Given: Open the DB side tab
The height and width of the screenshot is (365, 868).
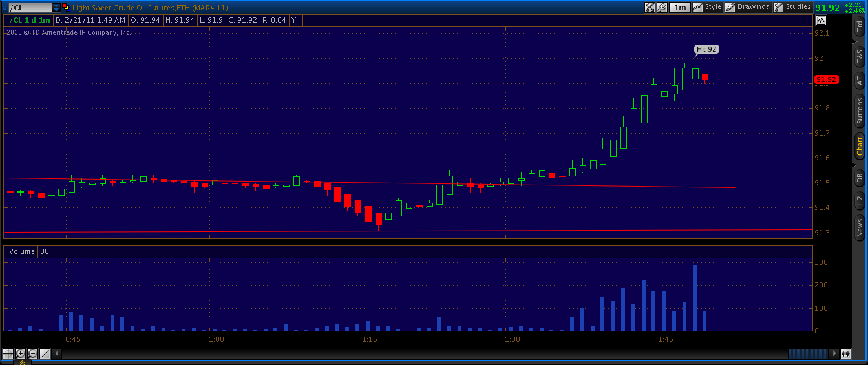Looking at the screenshot, I should [x=859, y=178].
